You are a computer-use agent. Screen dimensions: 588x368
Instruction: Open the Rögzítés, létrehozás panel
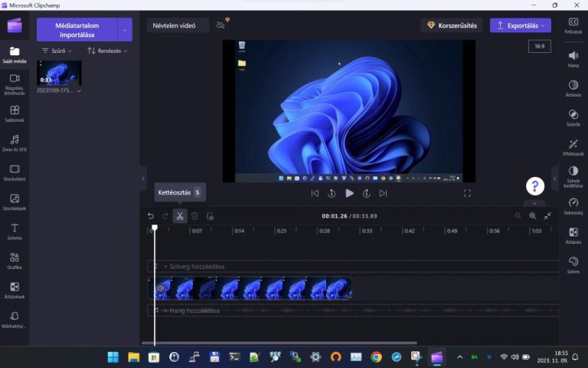coord(15,84)
